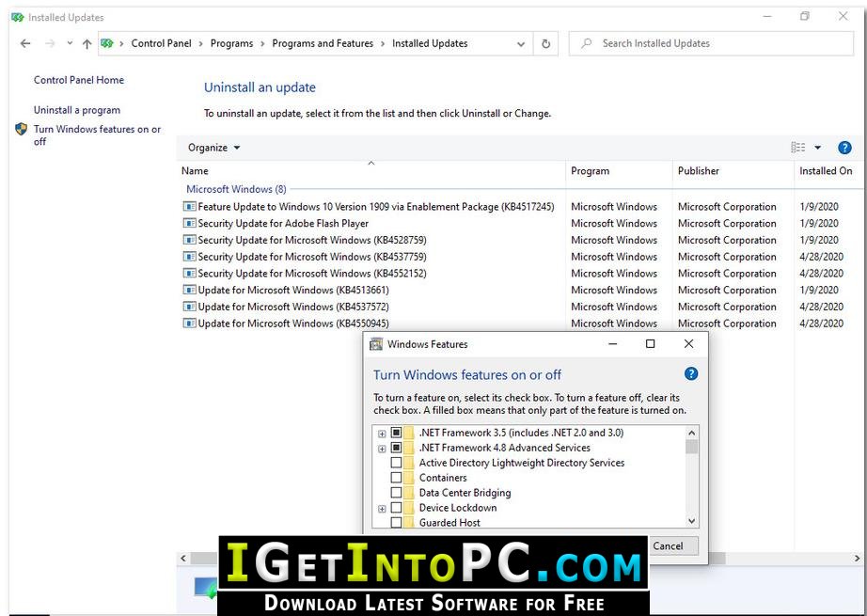Toggle the .NET Framework 3.5 checkbox
Image resolution: width=867 pixels, height=616 pixels.
point(396,433)
